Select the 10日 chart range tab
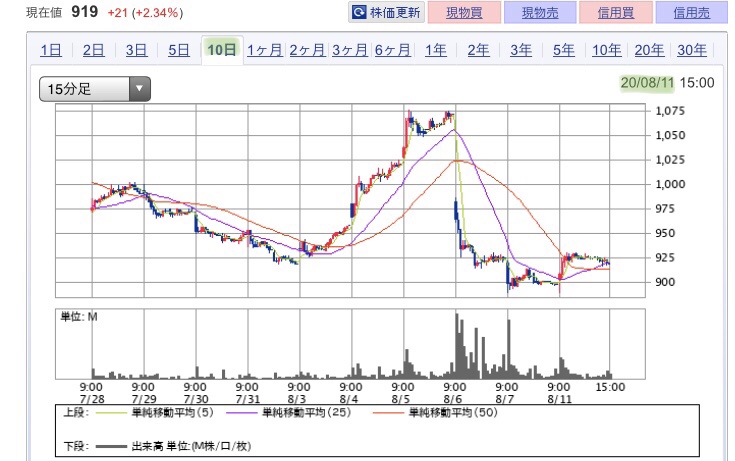The width and height of the screenshot is (735, 461). [x=222, y=49]
